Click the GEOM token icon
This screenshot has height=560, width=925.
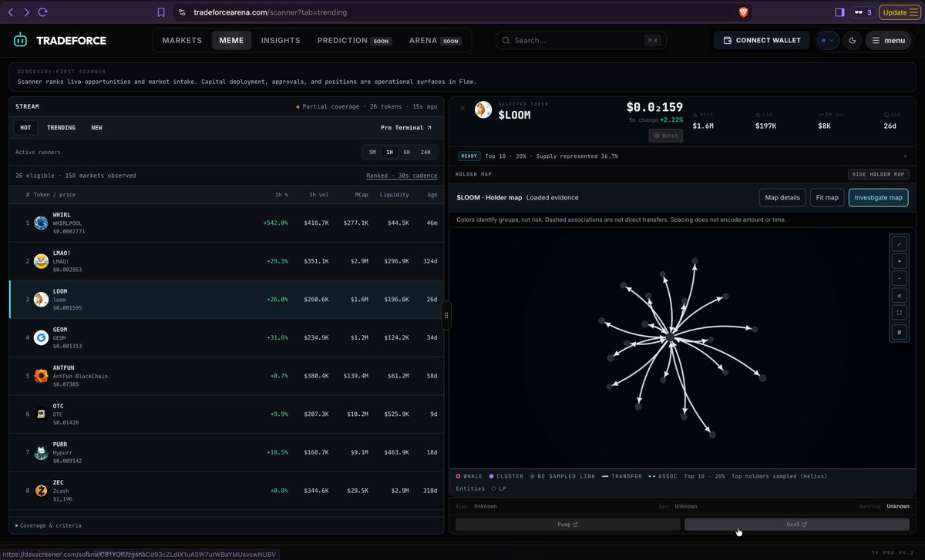coord(41,337)
